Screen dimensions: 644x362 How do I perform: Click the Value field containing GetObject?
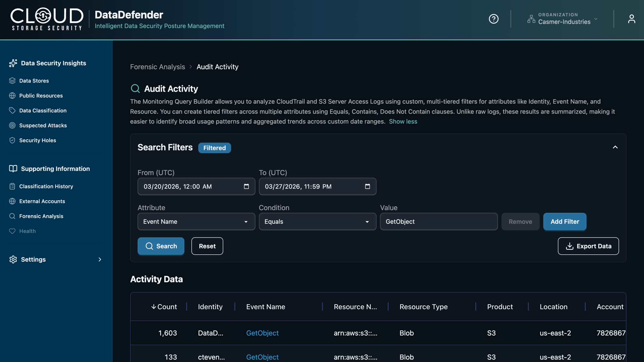438,221
